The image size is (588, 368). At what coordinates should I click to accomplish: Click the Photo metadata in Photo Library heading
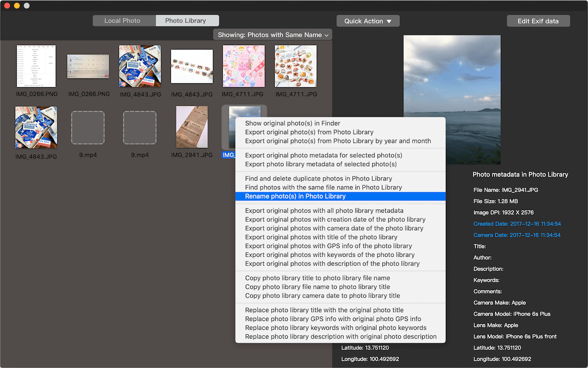coord(520,174)
